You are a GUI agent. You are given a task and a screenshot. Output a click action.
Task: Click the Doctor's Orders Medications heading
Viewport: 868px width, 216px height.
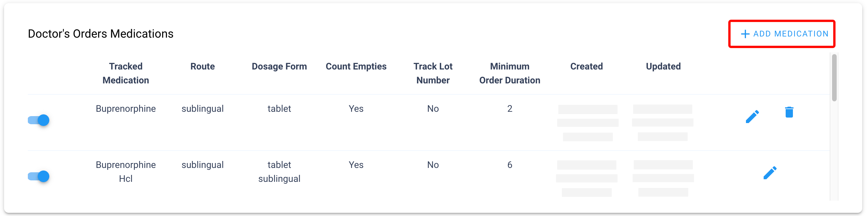point(100,34)
